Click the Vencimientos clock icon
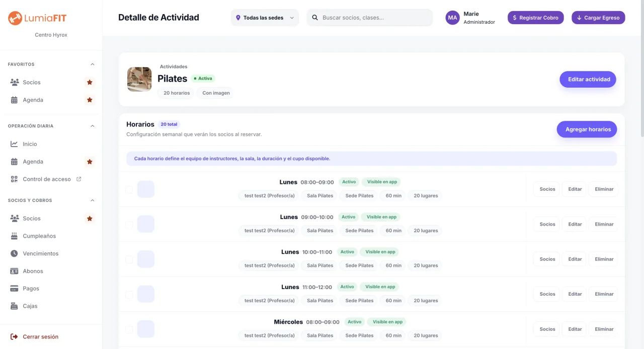 point(14,253)
